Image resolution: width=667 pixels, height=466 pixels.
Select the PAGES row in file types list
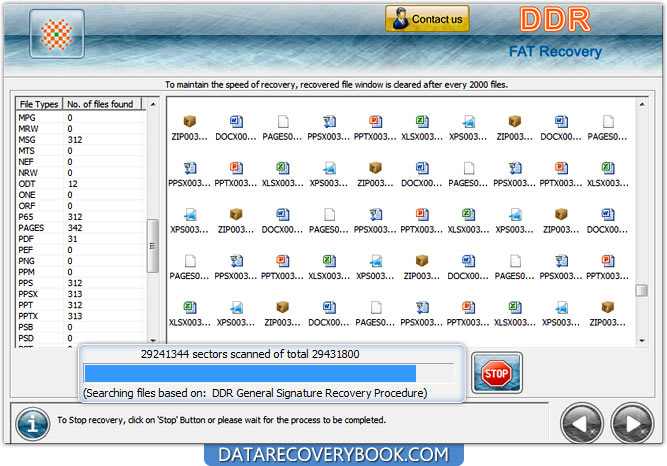[81, 228]
